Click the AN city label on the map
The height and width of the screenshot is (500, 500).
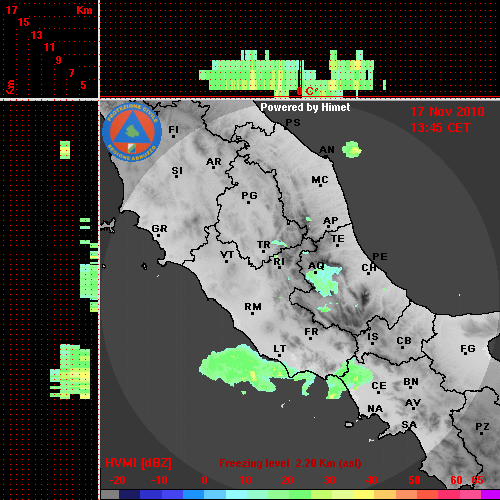click(x=327, y=150)
